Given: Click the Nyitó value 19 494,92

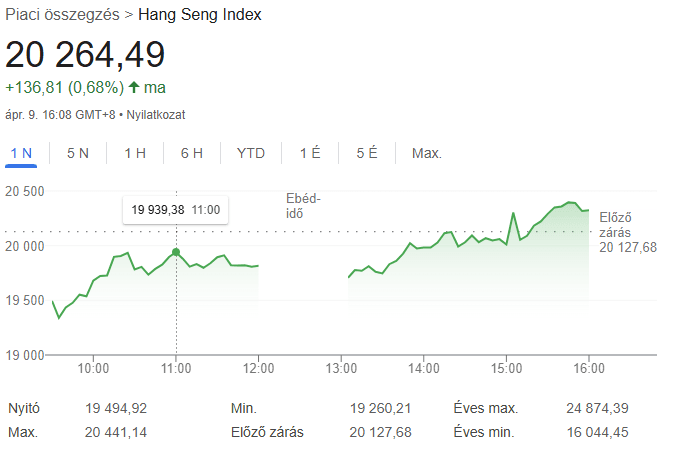Looking at the screenshot, I should click(x=118, y=408).
